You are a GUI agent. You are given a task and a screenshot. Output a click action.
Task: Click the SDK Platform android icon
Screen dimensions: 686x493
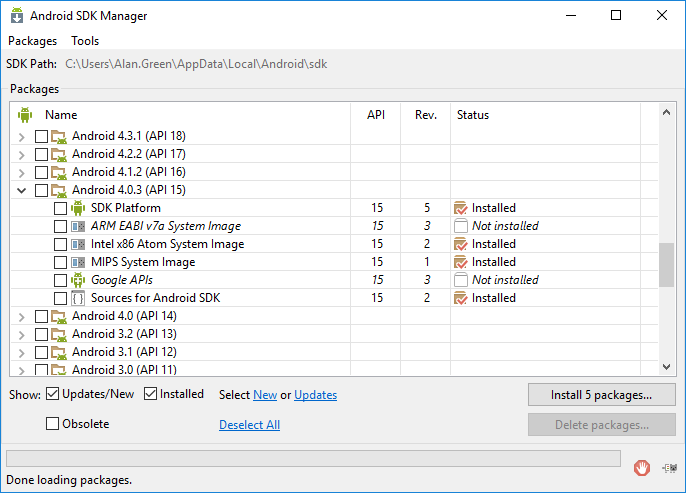point(78,208)
